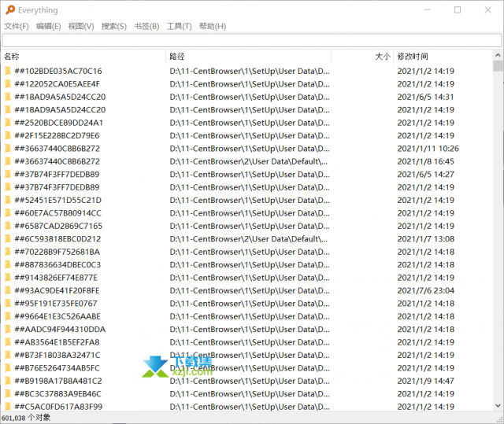
Task: Click folder icon of ##C5AC0FD617A83F99
Action: click(8, 407)
